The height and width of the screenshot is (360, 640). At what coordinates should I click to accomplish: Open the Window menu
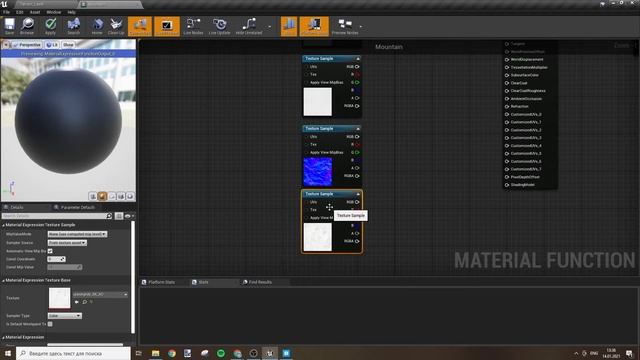53,12
